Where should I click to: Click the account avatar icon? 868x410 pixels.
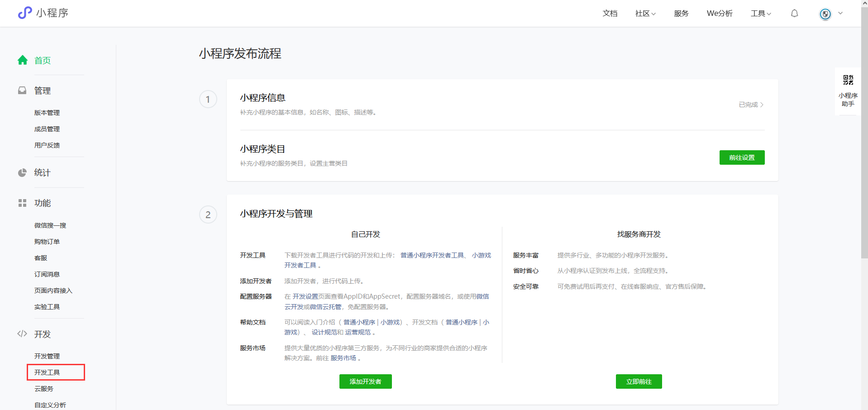tap(825, 14)
